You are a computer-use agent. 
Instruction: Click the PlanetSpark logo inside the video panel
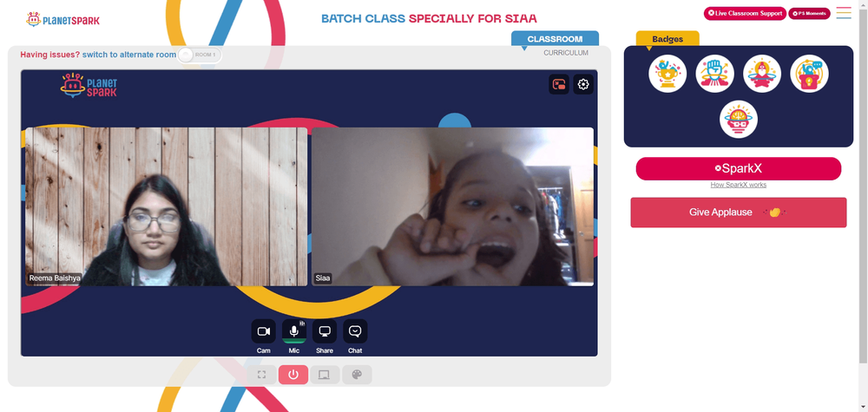point(89,85)
